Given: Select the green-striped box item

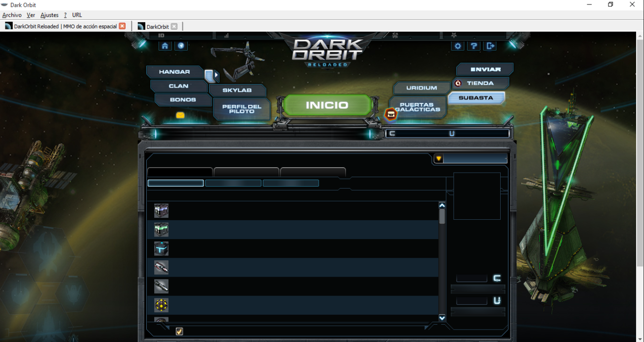Looking at the screenshot, I should pyautogui.click(x=161, y=230).
